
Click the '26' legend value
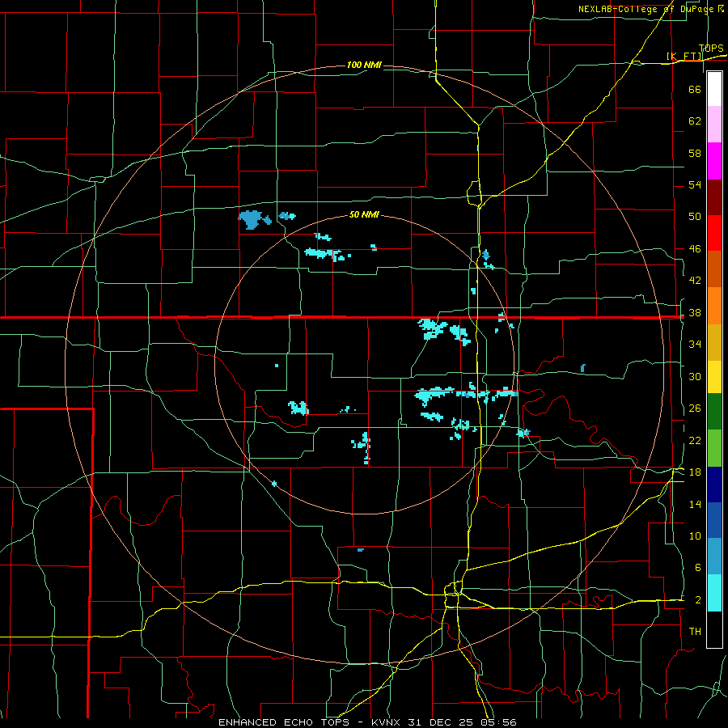tap(695, 408)
